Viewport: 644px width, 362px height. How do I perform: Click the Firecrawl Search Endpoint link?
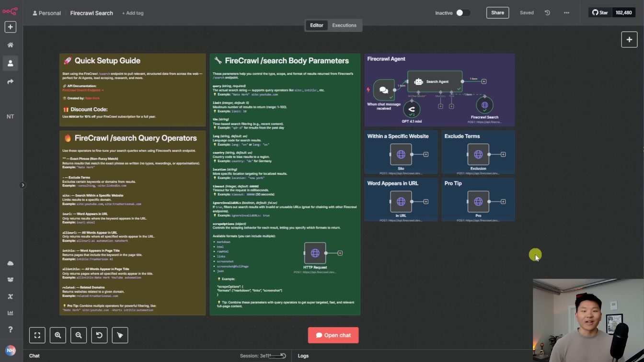coord(82,90)
